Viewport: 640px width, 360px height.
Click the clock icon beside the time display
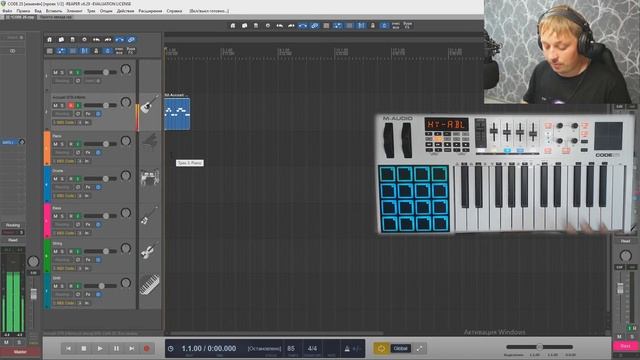tap(171, 349)
